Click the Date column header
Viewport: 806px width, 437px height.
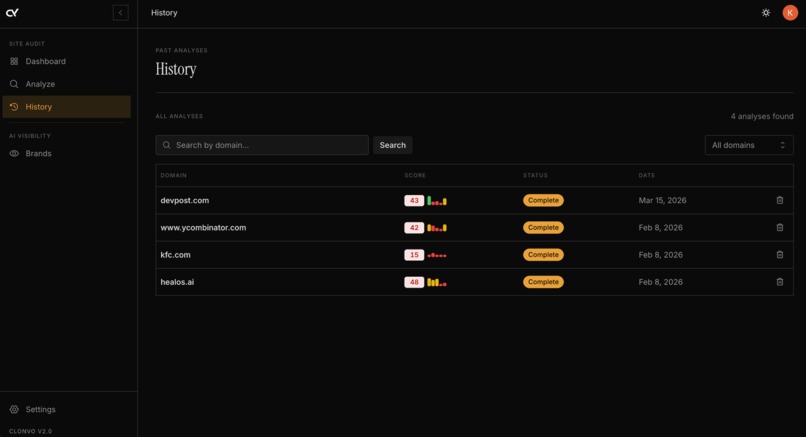(647, 175)
